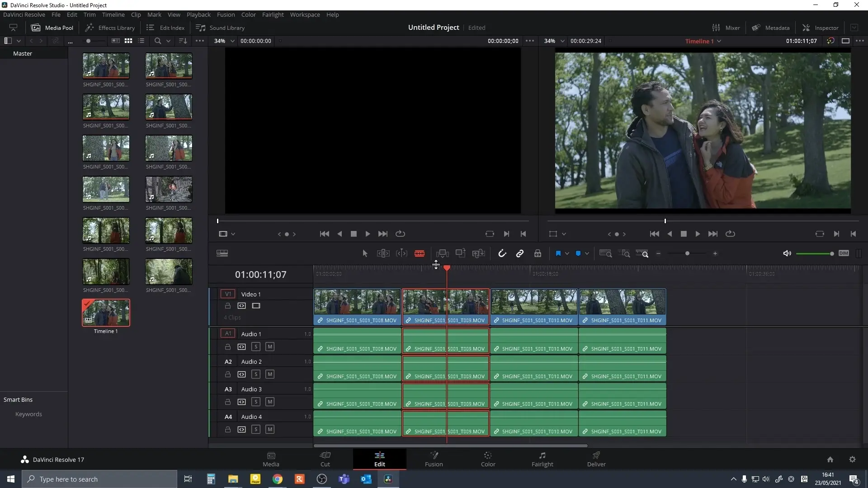Toggle loop in timeline viewer
Image resolution: width=868 pixels, height=488 pixels.
tap(730, 234)
